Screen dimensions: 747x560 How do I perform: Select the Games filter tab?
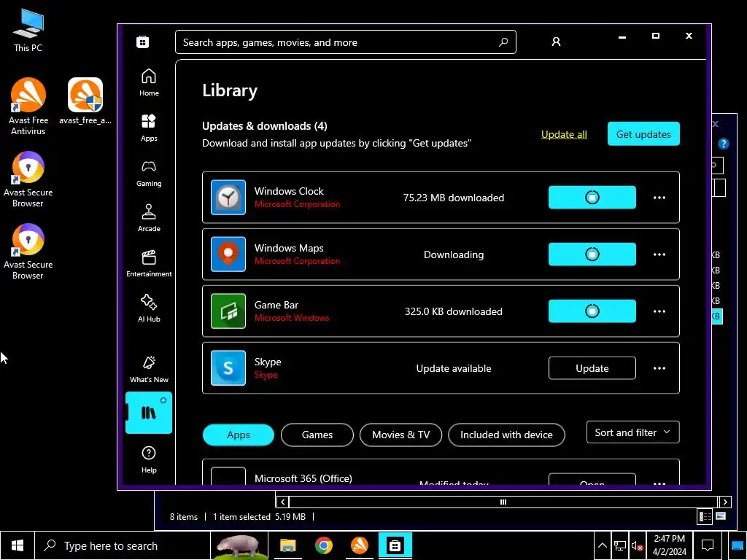(317, 435)
